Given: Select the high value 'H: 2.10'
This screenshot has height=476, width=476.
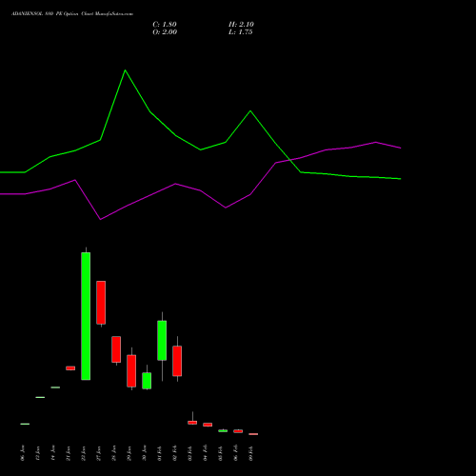Looking at the screenshot, I should click(x=241, y=25).
